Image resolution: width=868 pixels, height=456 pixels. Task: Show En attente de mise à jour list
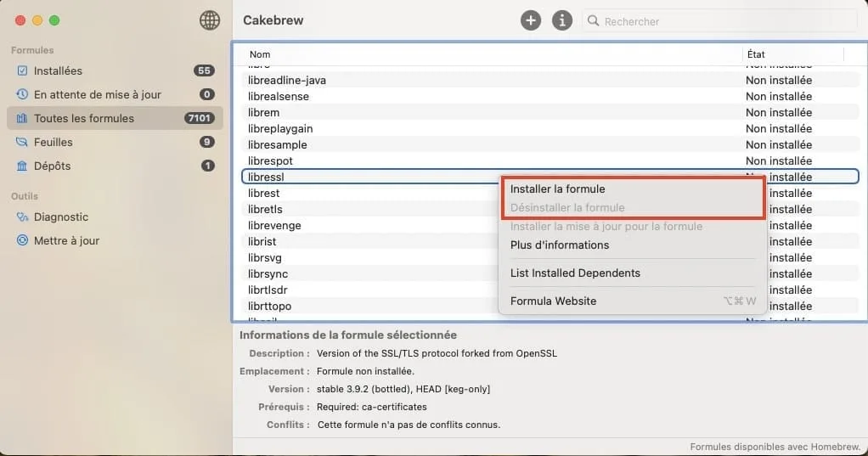click(115, 94)
